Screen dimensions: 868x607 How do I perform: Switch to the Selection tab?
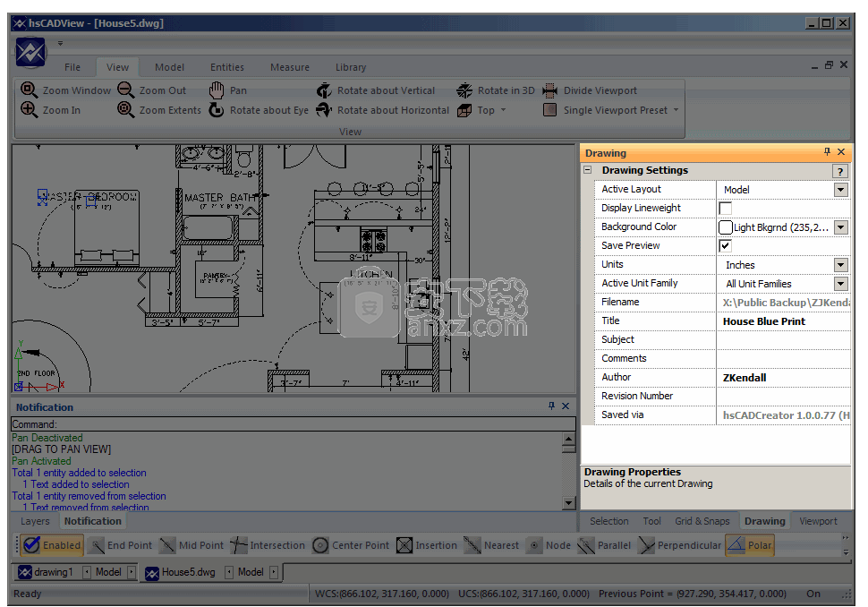(608, 521)
